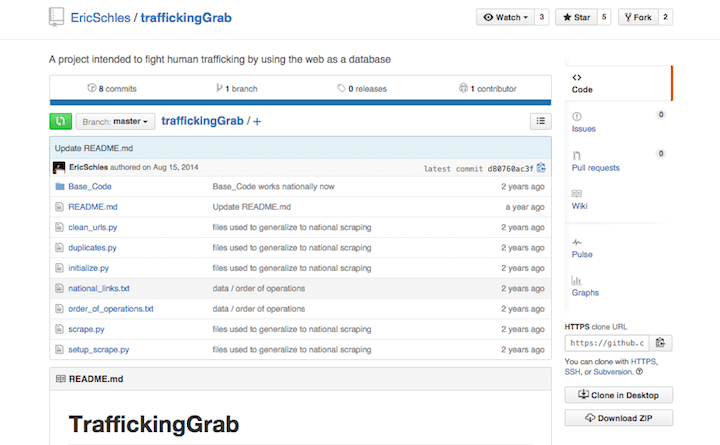Click the plus icon to create new file
This screenshot has height=445, width=720.
(257, 122)
